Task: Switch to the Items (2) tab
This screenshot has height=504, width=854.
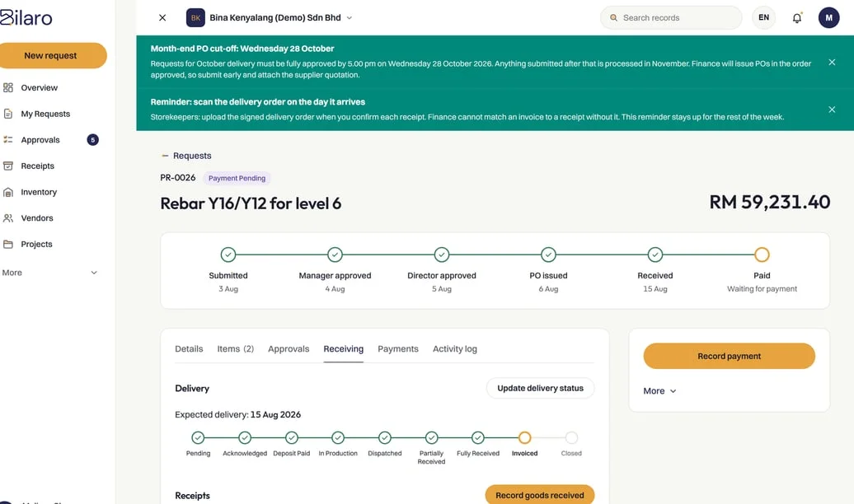Action: pos(235,349)
